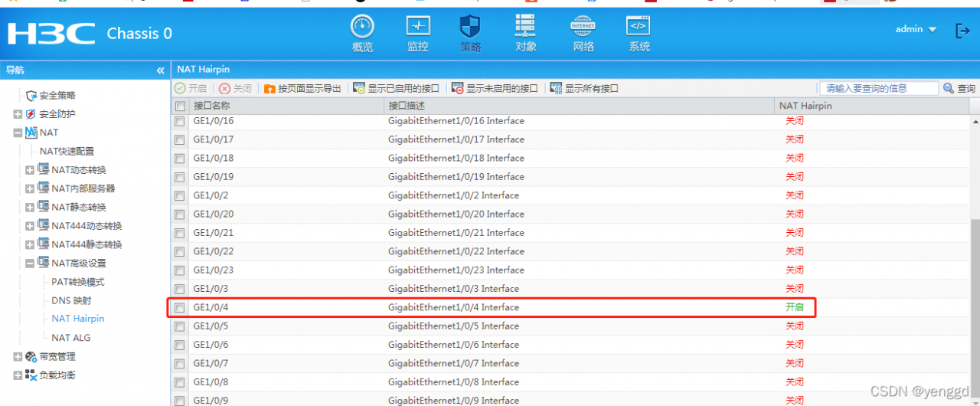The height and width of the screenshot is (406, 980).
Task: Select the GE1/0/21 interface name
Action: tap(214, 233)
